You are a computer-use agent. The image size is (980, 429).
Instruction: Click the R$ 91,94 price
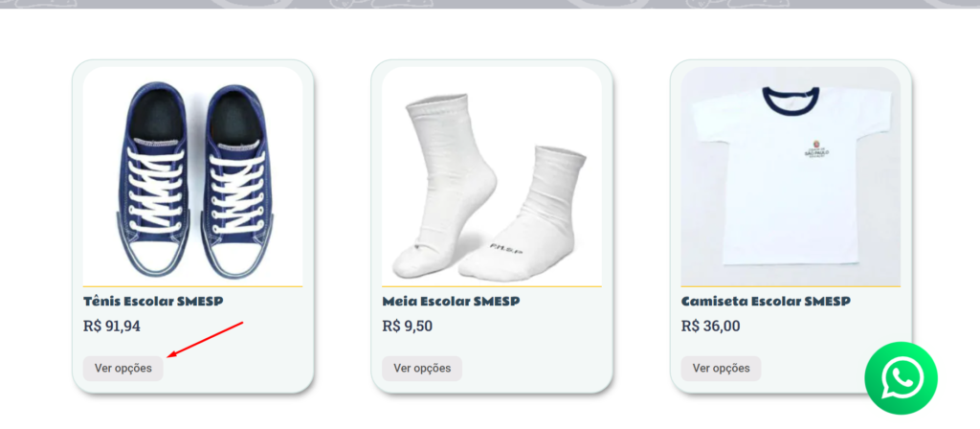112,327
